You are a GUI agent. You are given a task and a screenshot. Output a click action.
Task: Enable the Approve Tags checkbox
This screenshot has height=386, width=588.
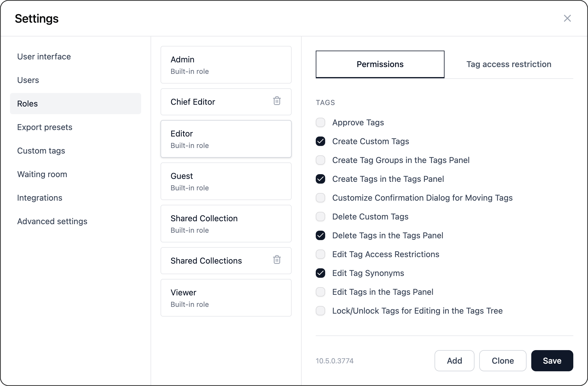point(320,122)
